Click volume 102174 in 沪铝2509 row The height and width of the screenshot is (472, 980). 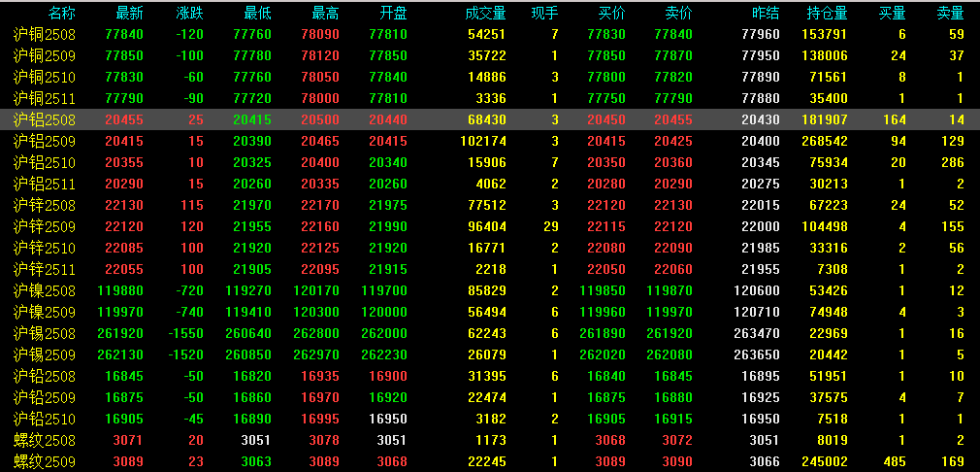click(481, 141)
